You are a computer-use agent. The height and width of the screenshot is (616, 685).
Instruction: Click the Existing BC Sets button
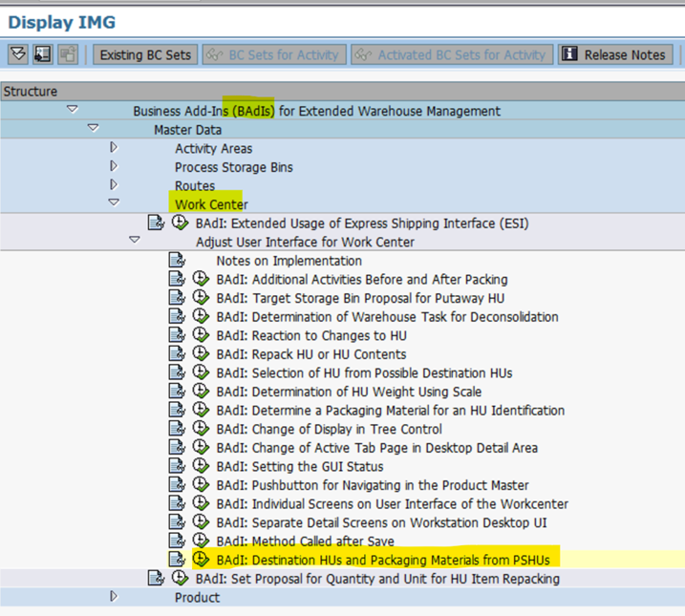click(x=145, y=54)
